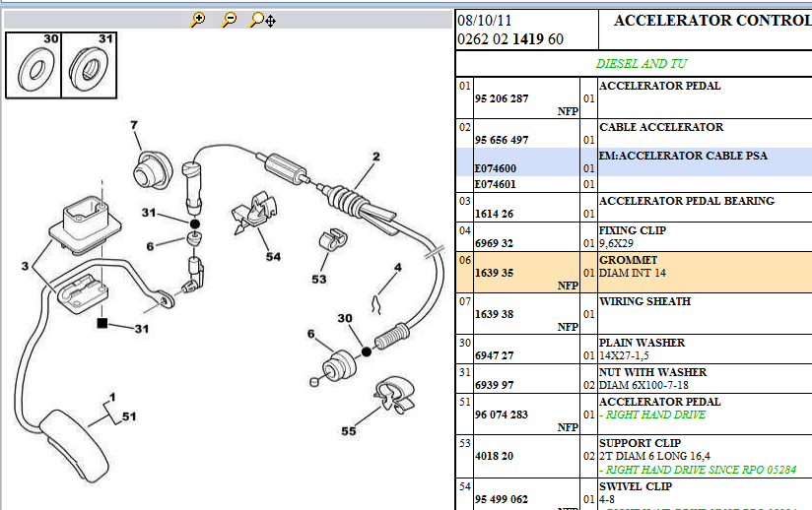Select the CABLE ACCELERATOR part 95 656 497
The width and height of the screenshot is (812, 510).
(x=501, y=140)
